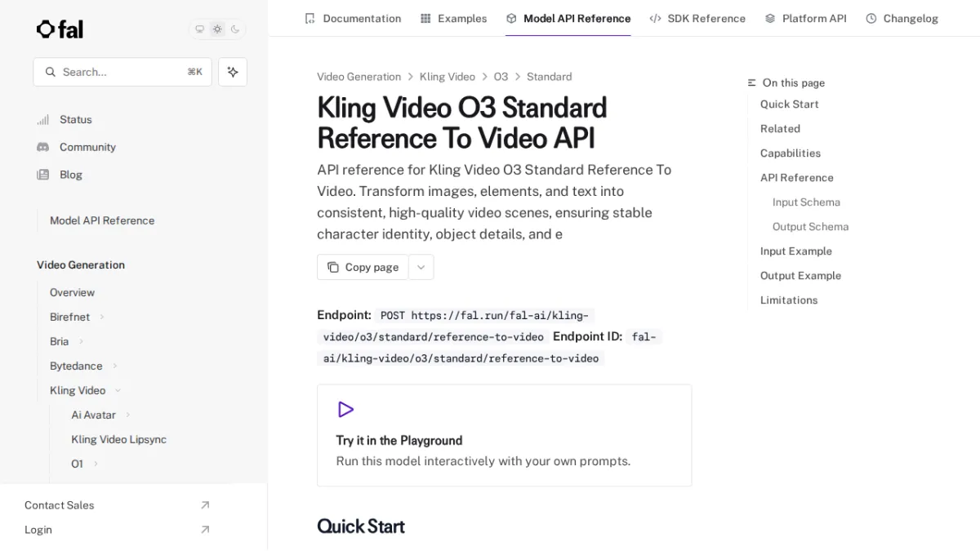Image resolution: width=980 pixels, height=551 pixels.
Task: Open the Platform API tab
Action: (x=806, y=18)
